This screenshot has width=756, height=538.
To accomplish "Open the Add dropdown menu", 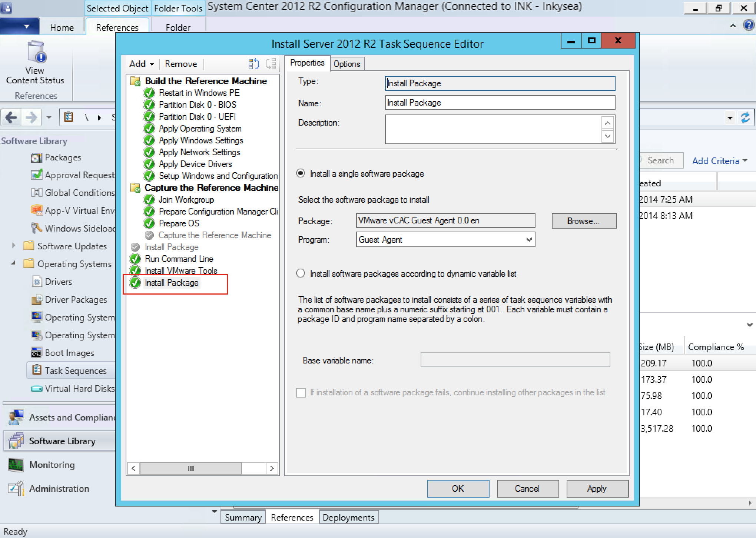I will tap(141, 64).
